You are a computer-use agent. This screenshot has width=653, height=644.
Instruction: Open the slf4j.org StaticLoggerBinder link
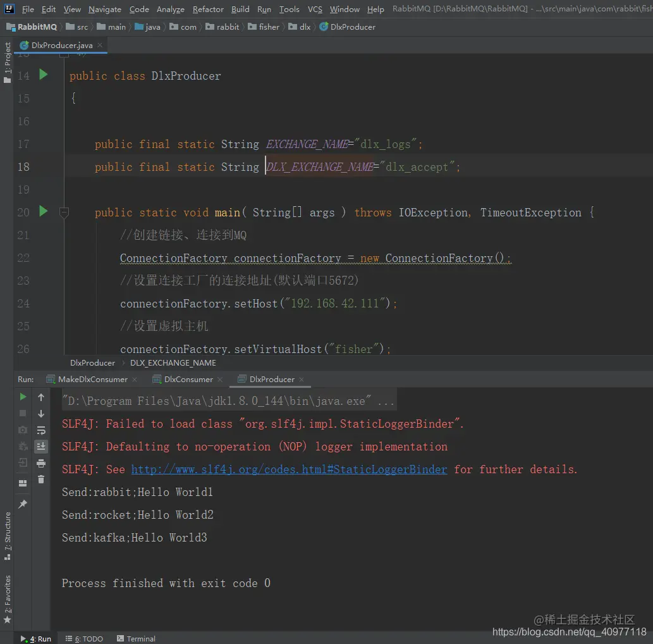[289, 469]
